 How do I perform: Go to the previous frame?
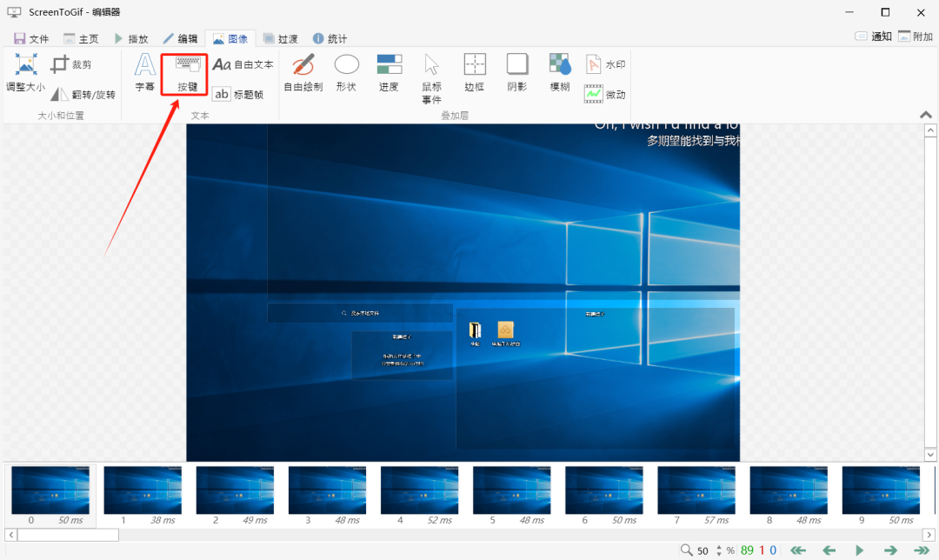pyautogui.click(x=829, y=550)
